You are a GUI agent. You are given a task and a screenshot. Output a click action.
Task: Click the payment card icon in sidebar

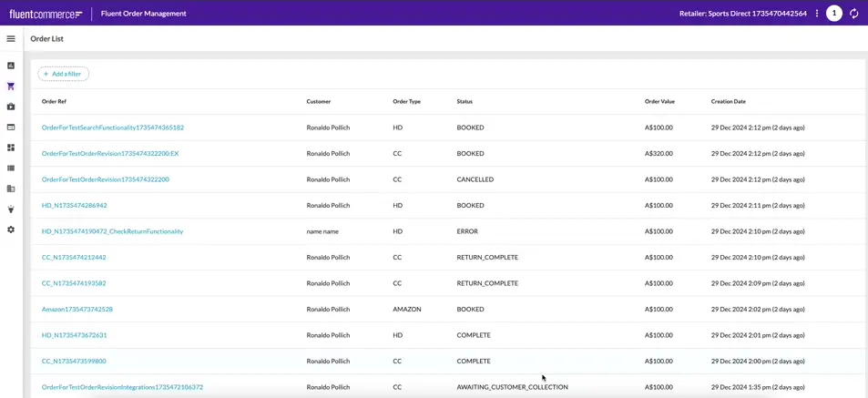pos(11,128)
